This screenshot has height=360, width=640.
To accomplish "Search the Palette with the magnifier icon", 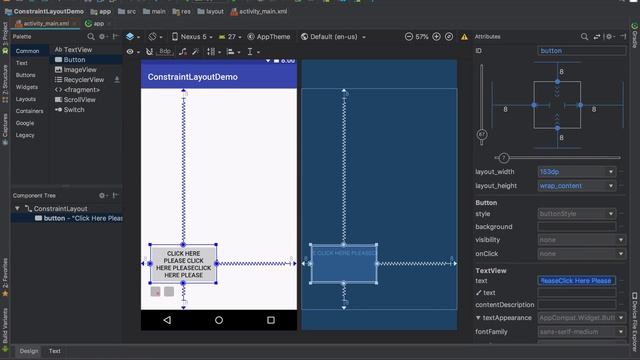I will point(91,37).
